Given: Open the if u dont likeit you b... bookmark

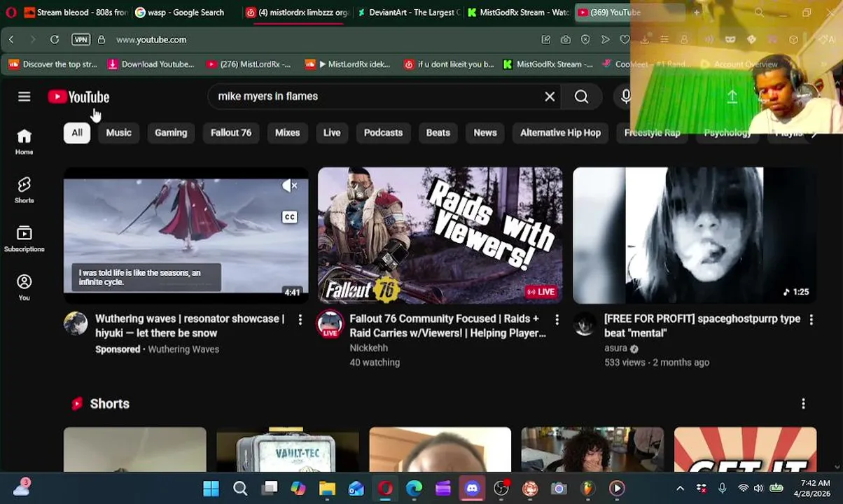Looking at the screenshot, I should 449,64.
